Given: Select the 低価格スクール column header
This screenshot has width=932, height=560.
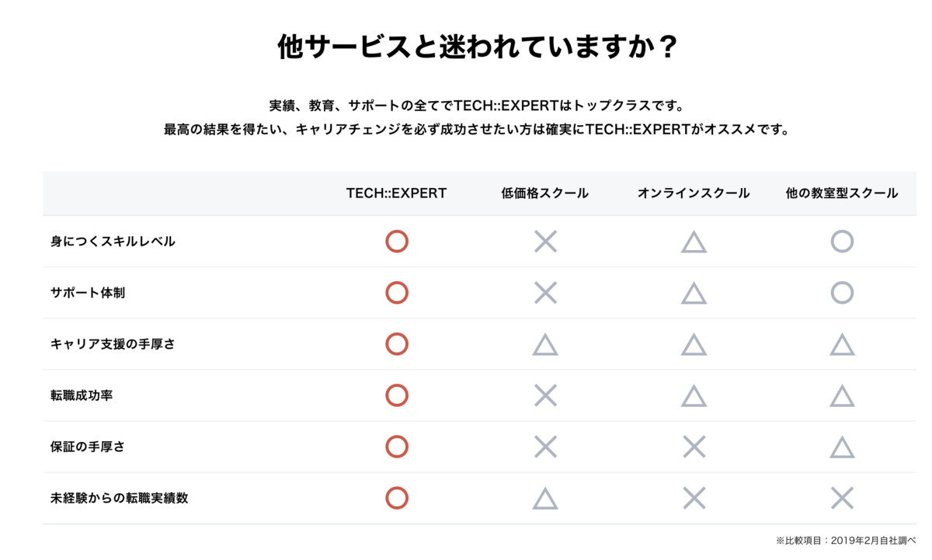Looking at the screenshot, I should [x=545, y=193].
